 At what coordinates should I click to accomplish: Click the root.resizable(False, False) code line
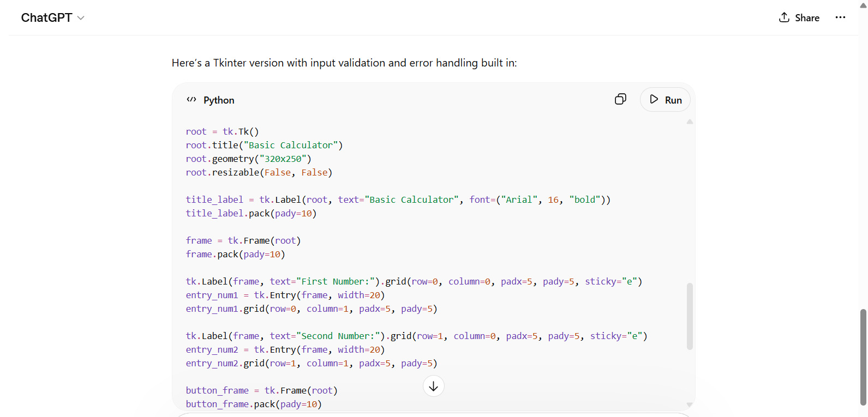click(259, 173)
